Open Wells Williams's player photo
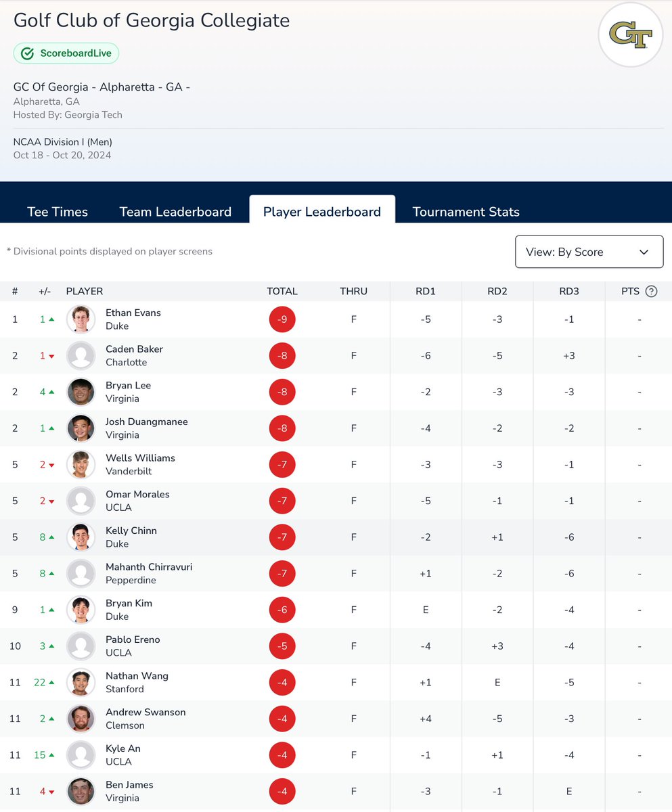The width and height of the screenshot is (672, 812). [x=81, y=465]
